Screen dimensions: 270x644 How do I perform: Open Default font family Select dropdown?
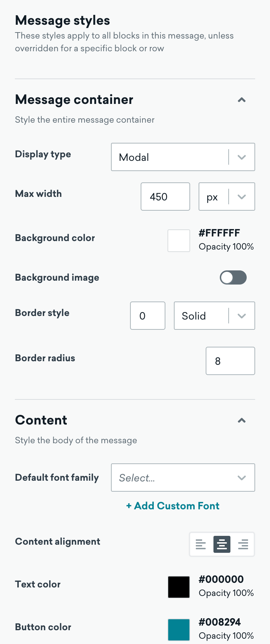pos(183,478)
